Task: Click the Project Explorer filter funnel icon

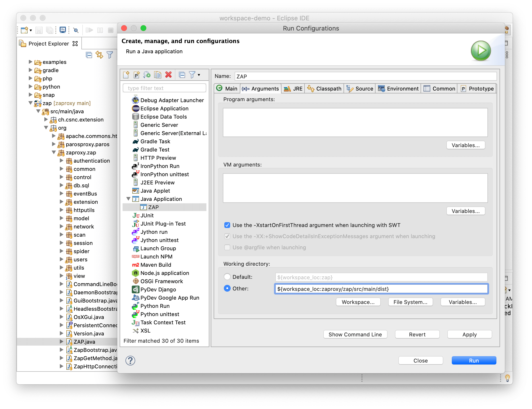Action: [110, 55]
